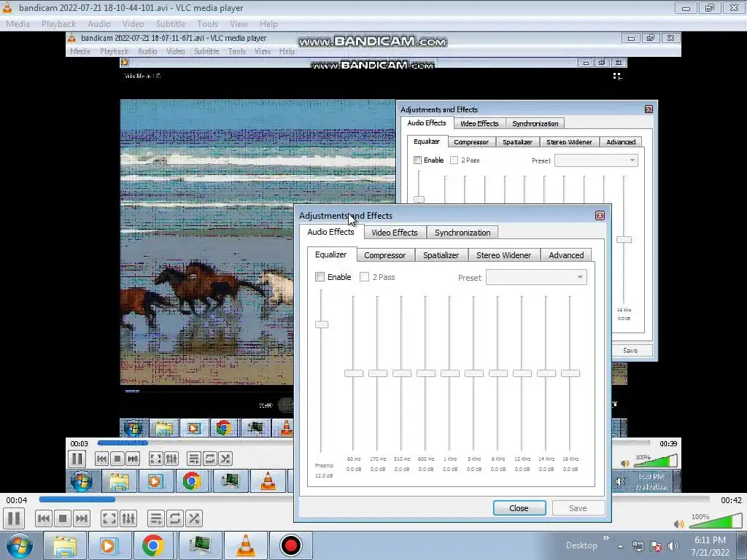747x560 pixels.
Task: Toggle fullscreen icon in outermost VLC control bar
Action: tap(109, 518)
